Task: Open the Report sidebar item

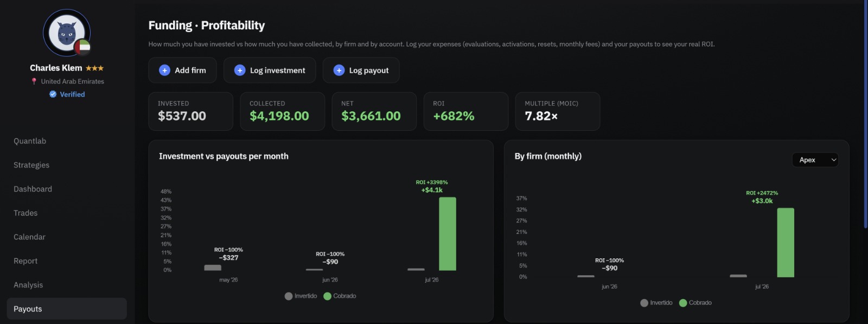Action: point(25,261)
